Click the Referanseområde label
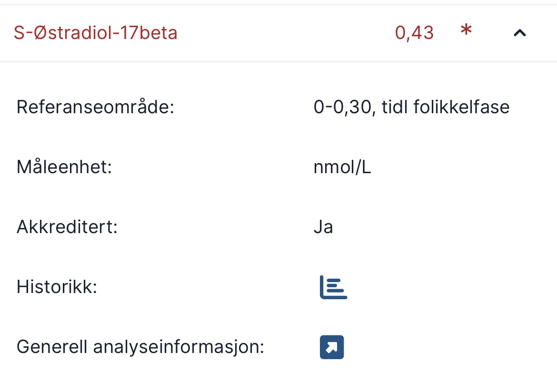This screenshot has width=557, height=392. [95, 107]
